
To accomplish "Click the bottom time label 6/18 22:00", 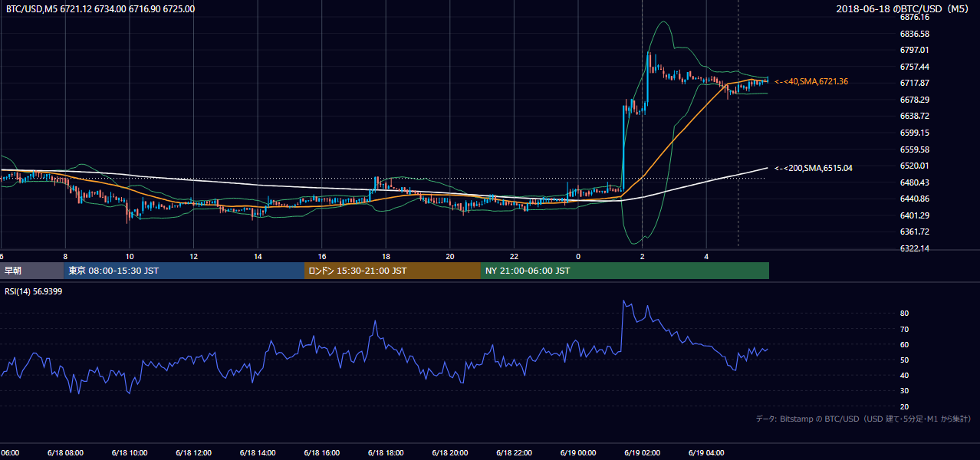I will tap(514, 453).
